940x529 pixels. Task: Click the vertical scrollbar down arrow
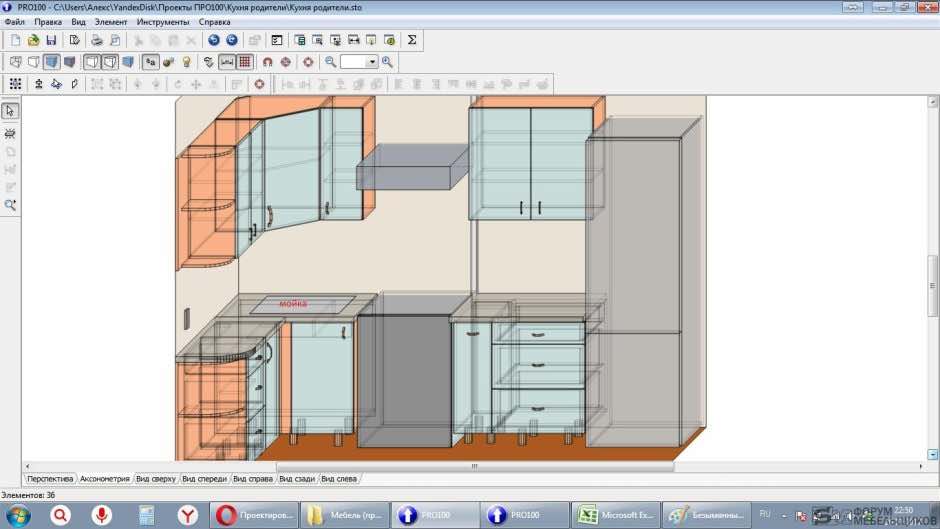(933, 455)
